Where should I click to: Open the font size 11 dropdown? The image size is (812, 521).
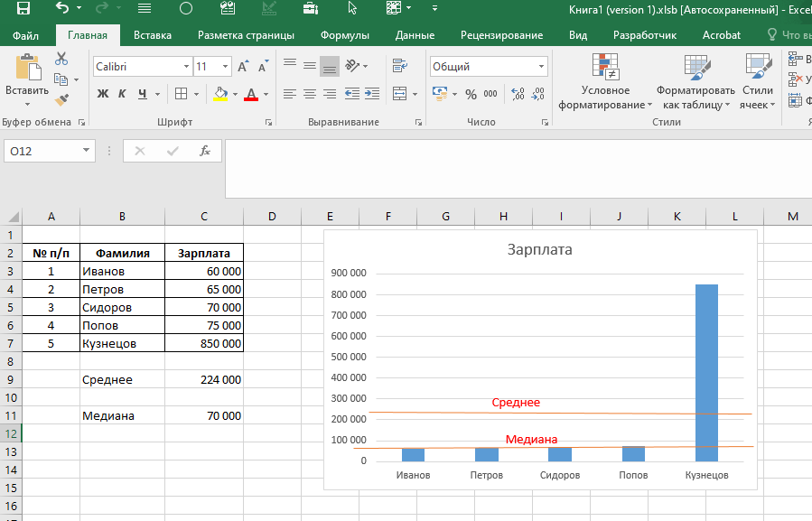225,66
